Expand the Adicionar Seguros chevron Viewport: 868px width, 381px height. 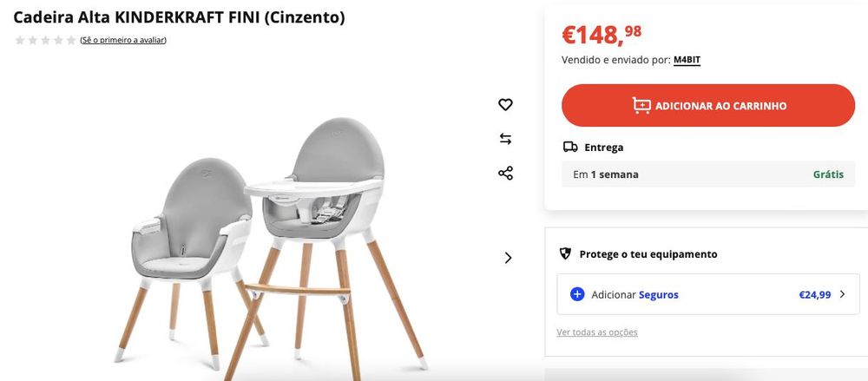[843, 294]
